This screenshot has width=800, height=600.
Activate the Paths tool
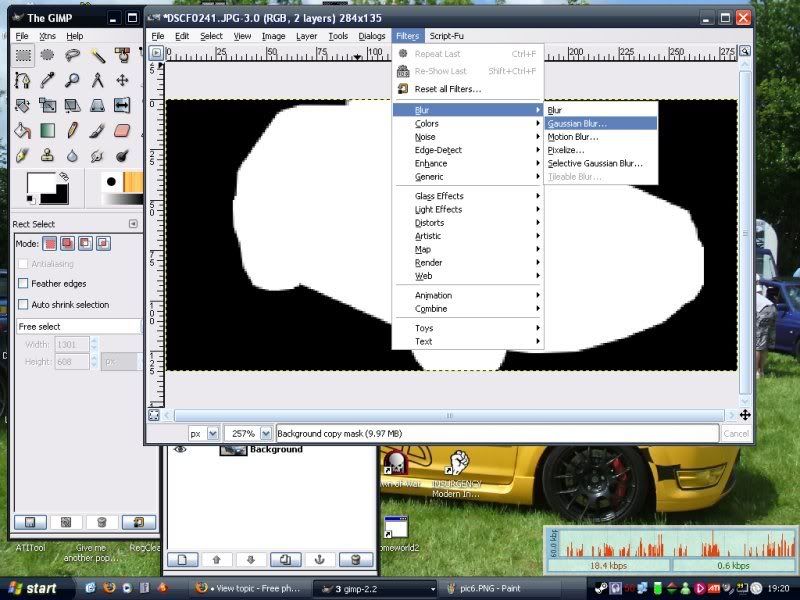(x=23, y=80)
